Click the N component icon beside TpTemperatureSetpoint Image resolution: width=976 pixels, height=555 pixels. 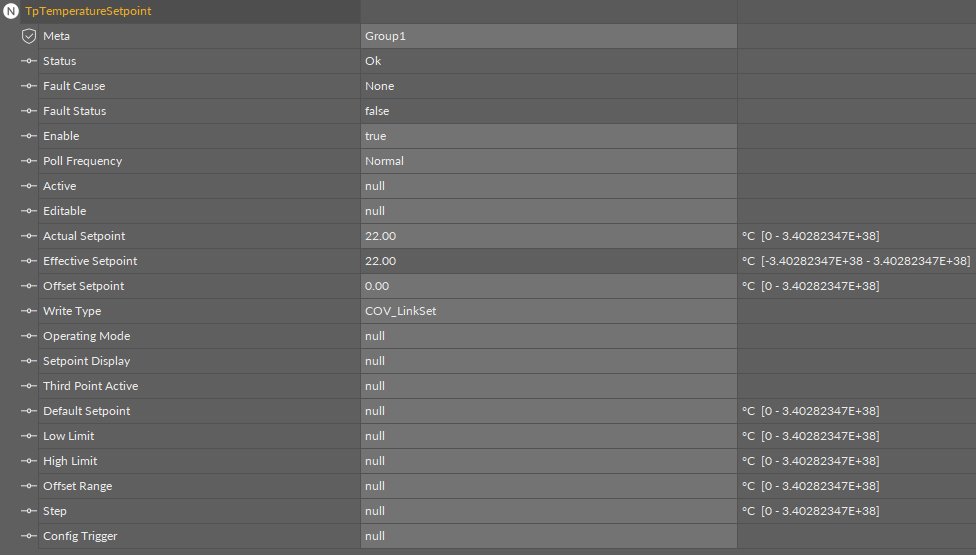(11, 11)
